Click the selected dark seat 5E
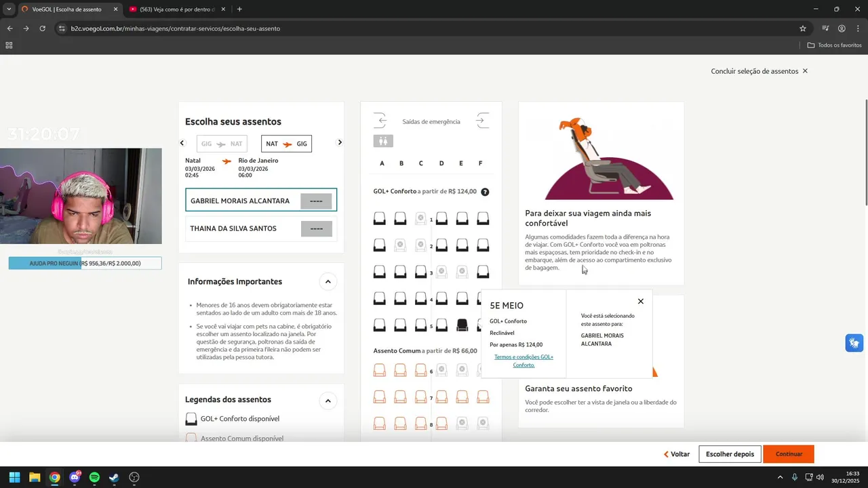Screen dimensions: 868x488 coord(462,325)
